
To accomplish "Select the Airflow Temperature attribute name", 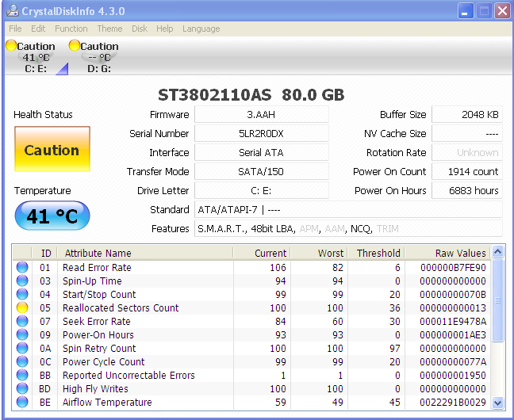I will coord(107,402).
